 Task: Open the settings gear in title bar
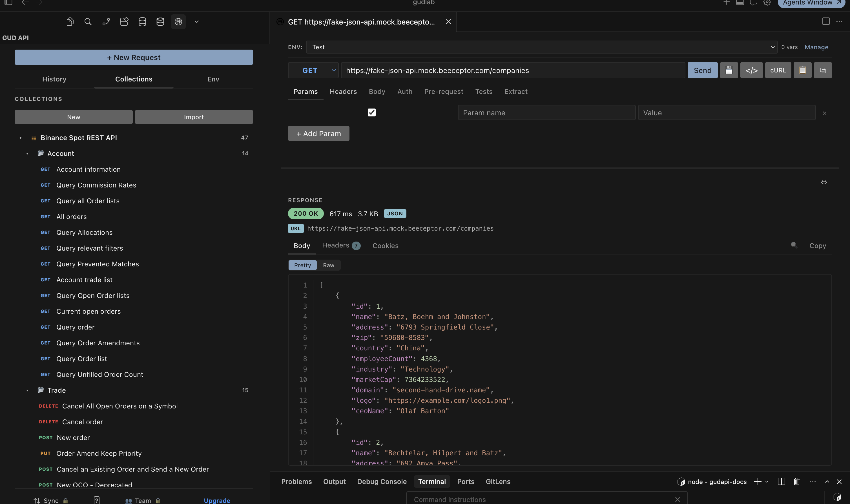coord(767,3)
